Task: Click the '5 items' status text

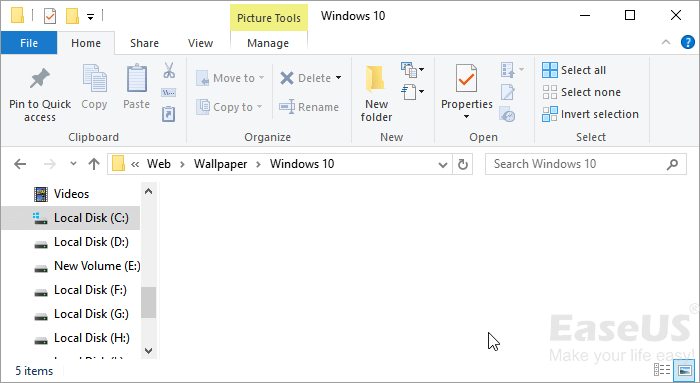Action: [x=34, y=371]
